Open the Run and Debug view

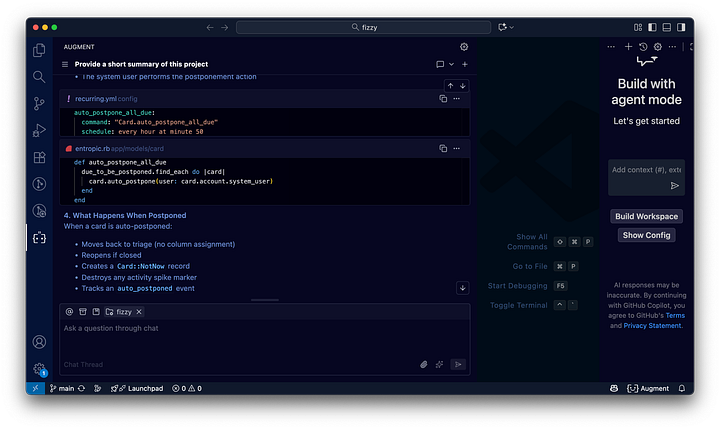(x=39, y=130)
